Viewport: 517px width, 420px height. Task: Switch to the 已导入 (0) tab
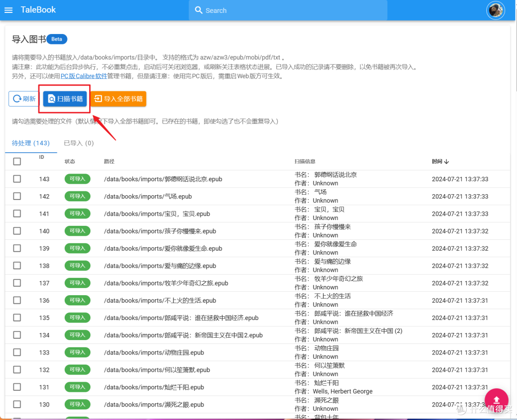point(78,143)
